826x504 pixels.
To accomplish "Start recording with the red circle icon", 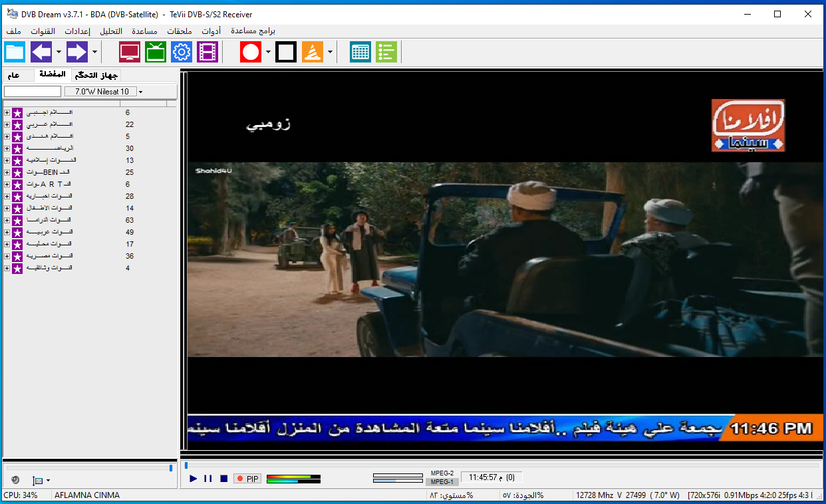I will [251, 52].
